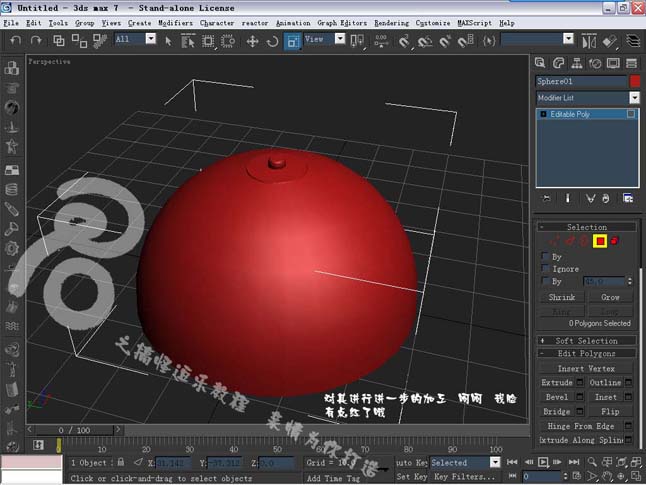Open Inset settings box
Image resolution: width=646 pixels, height=485 pixels.
tap(628, 397)
